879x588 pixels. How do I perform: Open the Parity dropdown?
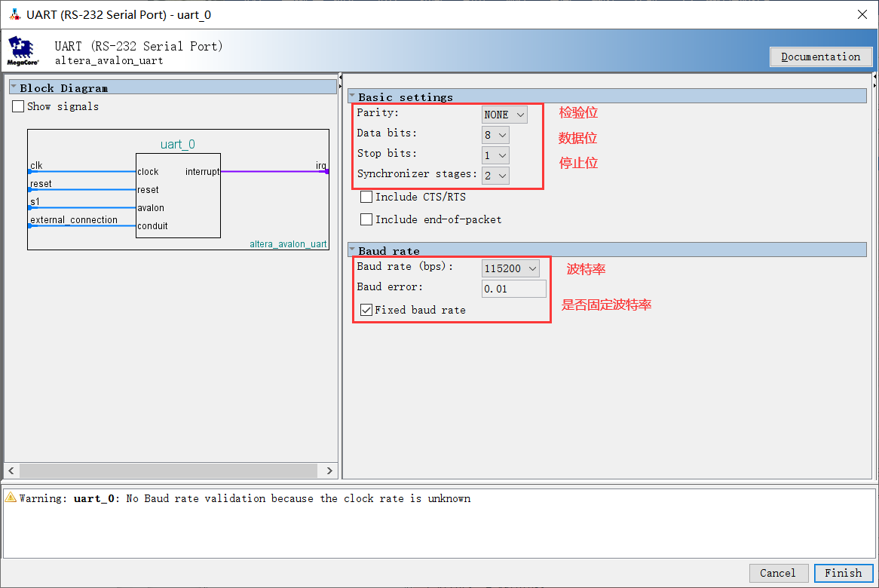504,115
